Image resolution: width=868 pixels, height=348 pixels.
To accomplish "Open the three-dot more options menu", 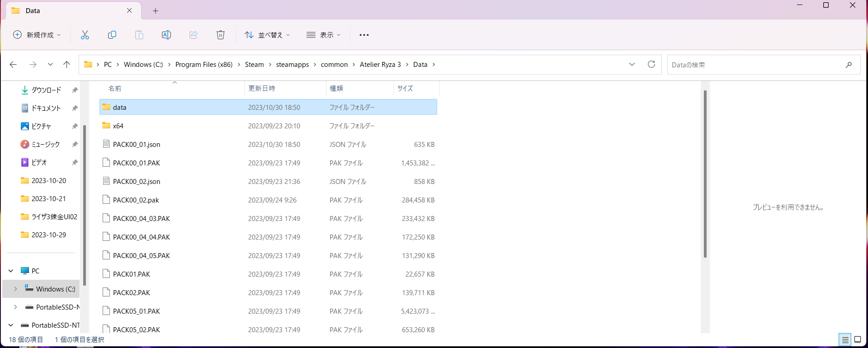I will pos(364,35).
